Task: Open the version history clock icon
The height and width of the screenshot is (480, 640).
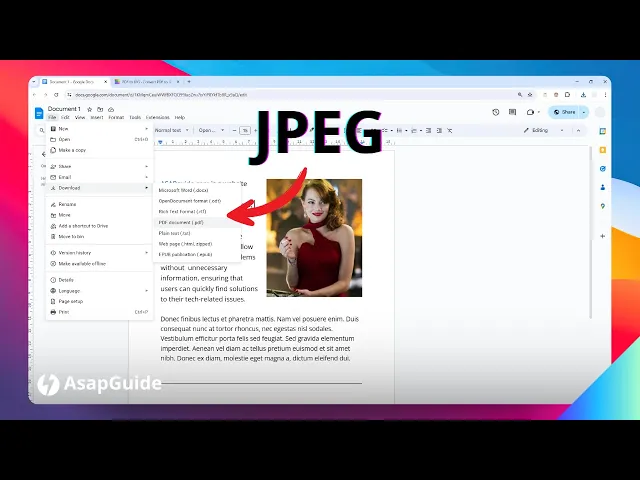Action: point(496,112)
